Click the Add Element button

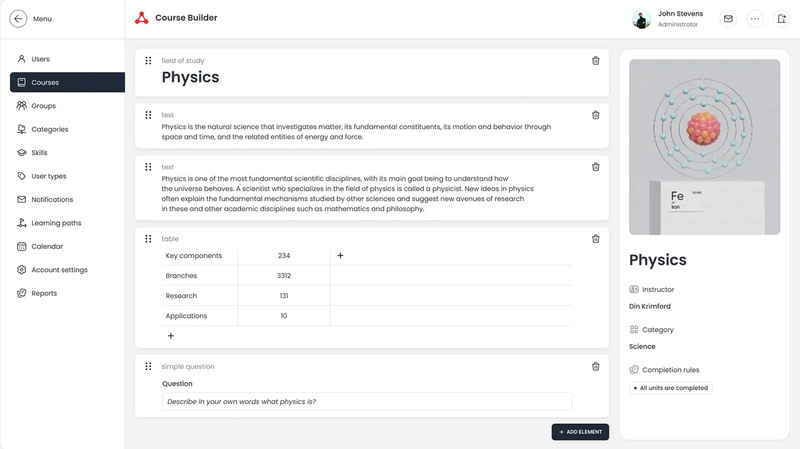[580, 432]
